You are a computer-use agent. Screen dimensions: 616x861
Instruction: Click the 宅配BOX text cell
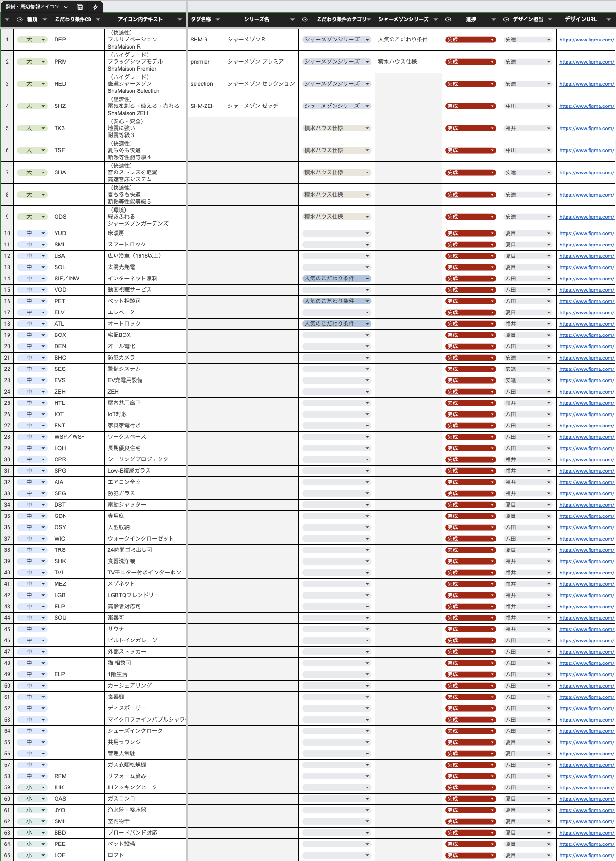click(x=145, y=335)
